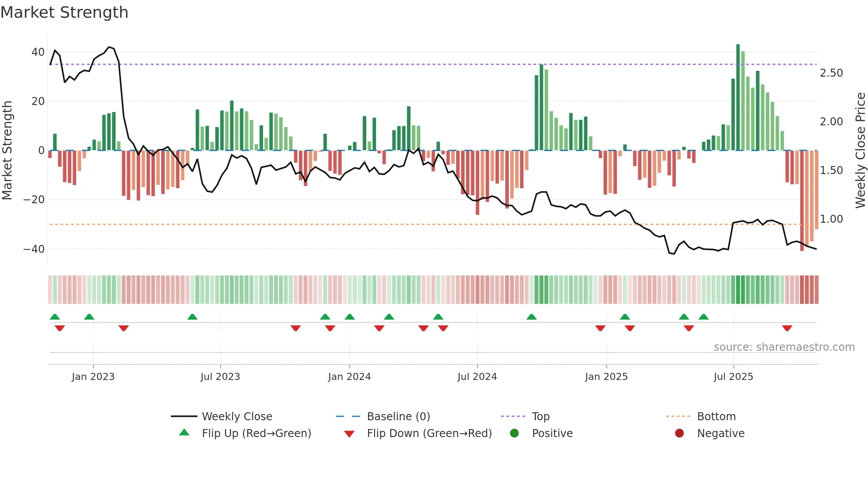This screenshot has width=868, height=488.
Task: Click the tallest green bar near Jul 2025
Action: (x=738, y=97)
